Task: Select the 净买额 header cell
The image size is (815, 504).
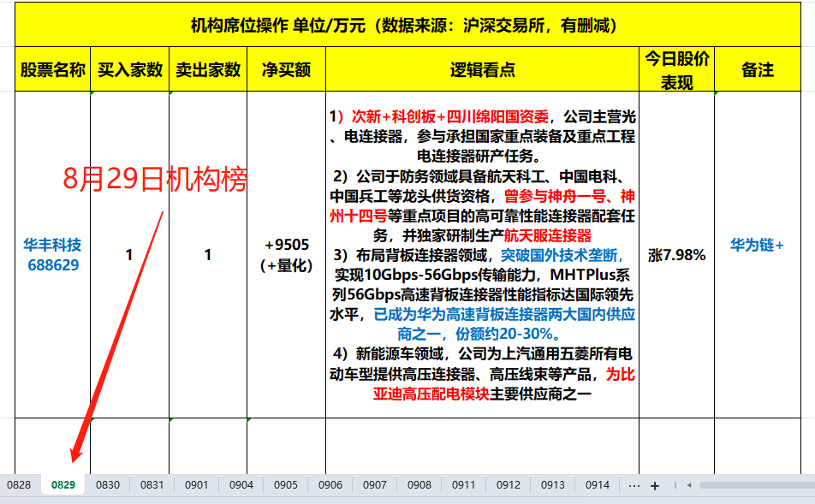Action: [x=287, y=69]
